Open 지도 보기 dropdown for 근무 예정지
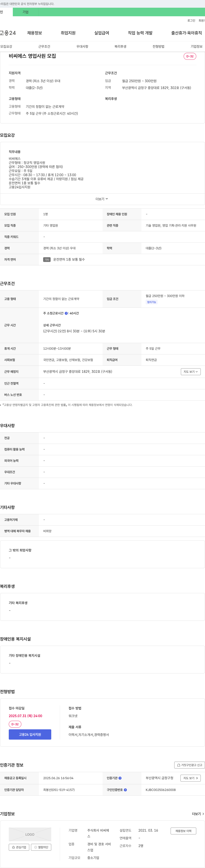Image resolution: width=205 pixels, height=868 pixels. pos(190,372)
